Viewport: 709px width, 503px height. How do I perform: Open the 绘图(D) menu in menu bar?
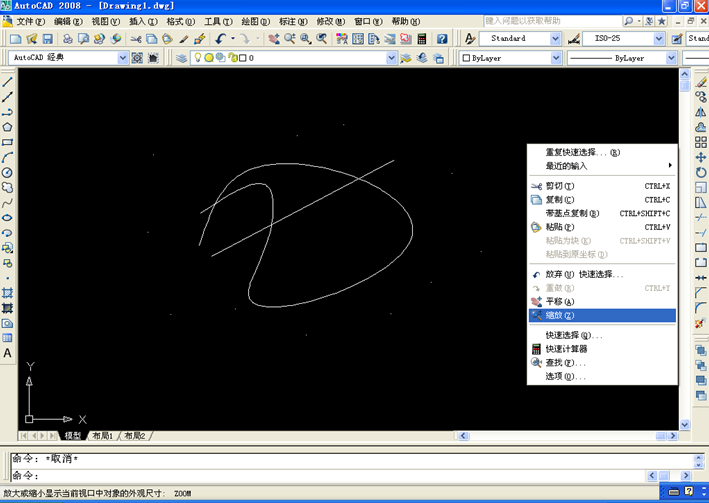pos(256,21)
